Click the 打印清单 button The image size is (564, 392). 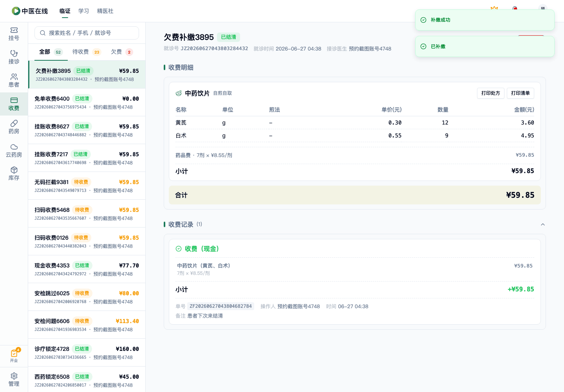pos(521,93)
